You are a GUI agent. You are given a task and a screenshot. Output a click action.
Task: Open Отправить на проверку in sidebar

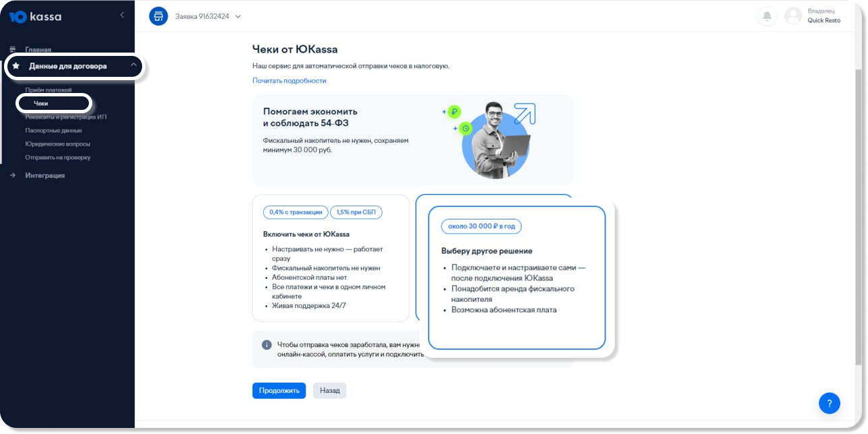click(x=57, y=157)
